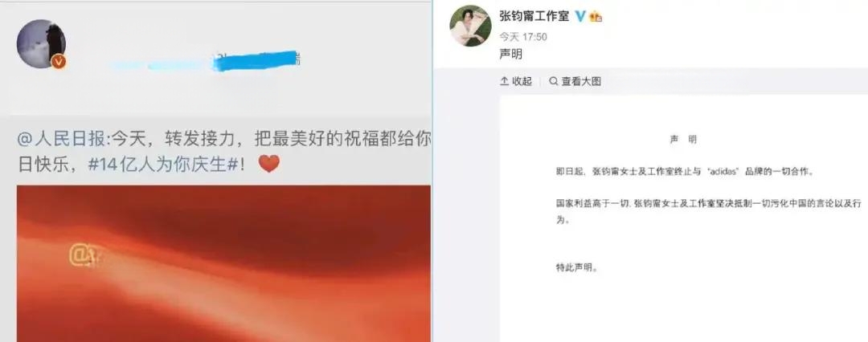Click the blue verified V badge
This screenshot has height=342, width=868.
point(579,16)
